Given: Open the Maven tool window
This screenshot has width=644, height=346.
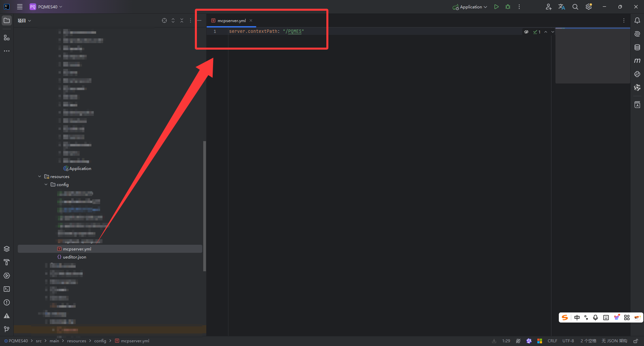Looking at the screenshot, I should (x=637, y=61).
